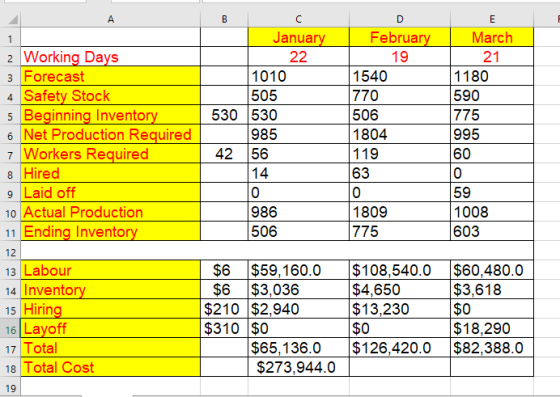Click March total $82,388.0 cell
Viewport: 560px width, 397px height.
tap(492, 348)
